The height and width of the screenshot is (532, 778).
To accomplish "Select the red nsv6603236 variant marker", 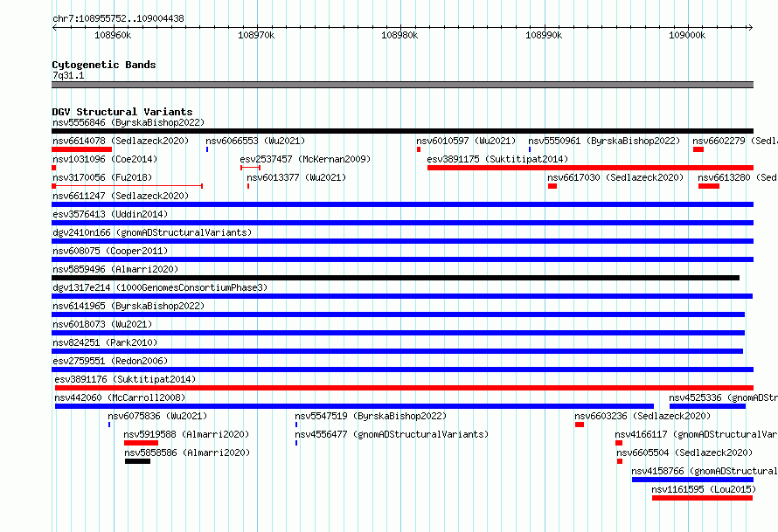I will pos(580,425).
